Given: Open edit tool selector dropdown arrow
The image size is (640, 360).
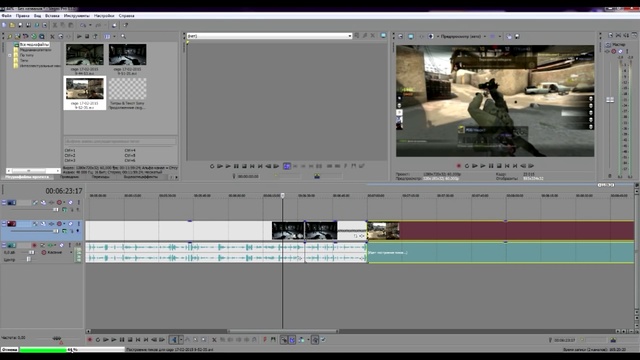Looking at the screenshot, I should pyautogui.click(x=181, y=340).
